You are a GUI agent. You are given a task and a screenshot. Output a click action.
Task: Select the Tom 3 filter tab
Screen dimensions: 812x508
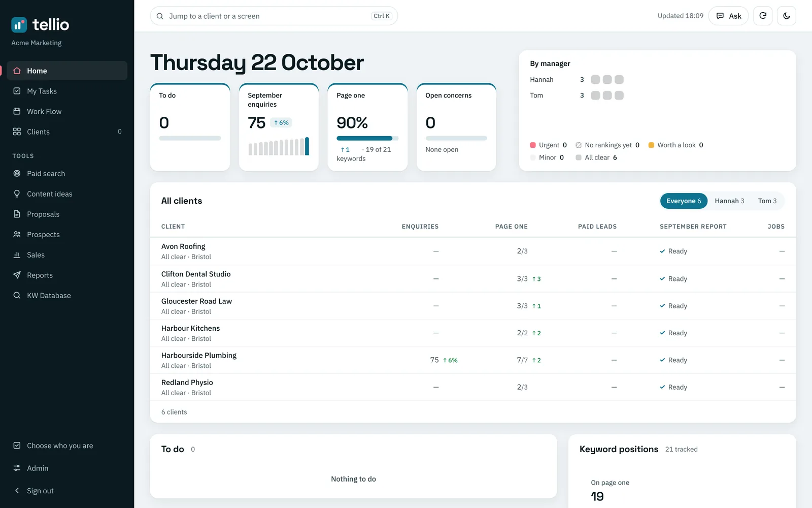click(x=767, y=201)
